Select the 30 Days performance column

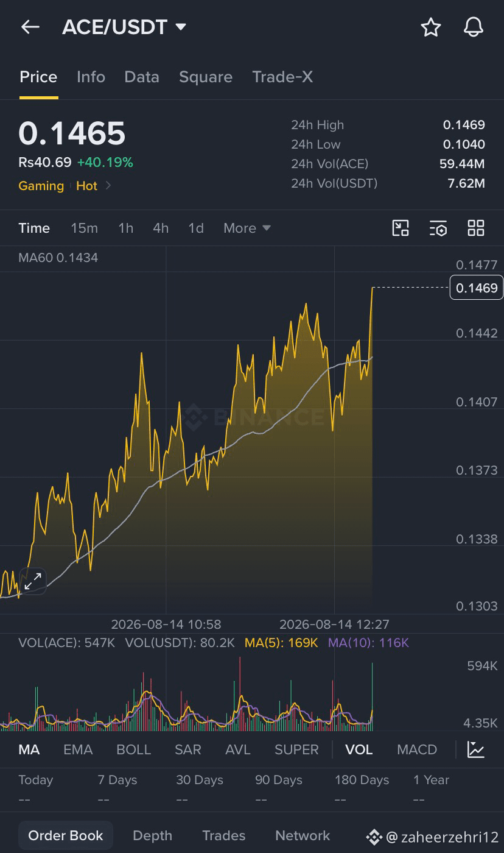200,789
